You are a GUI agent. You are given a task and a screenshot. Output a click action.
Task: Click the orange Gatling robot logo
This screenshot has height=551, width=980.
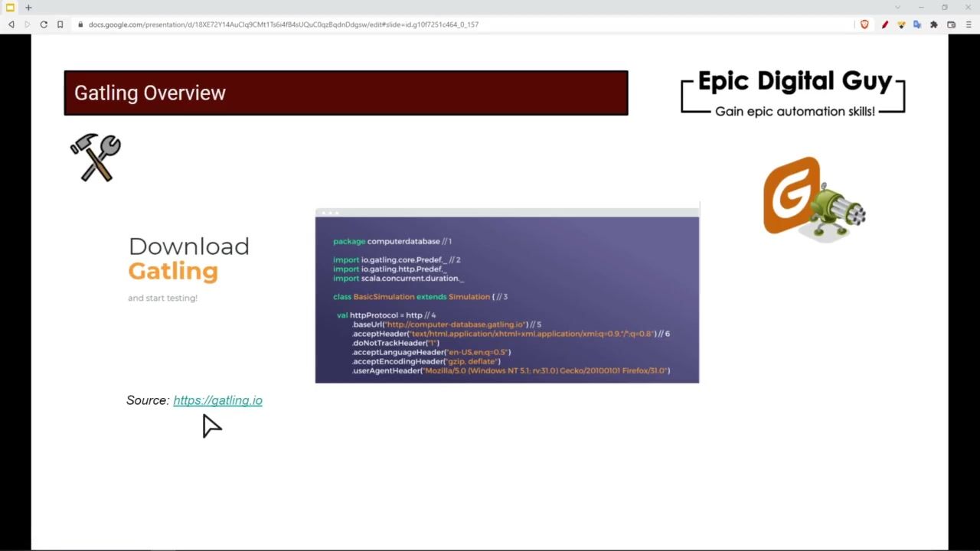pos(814,198)
